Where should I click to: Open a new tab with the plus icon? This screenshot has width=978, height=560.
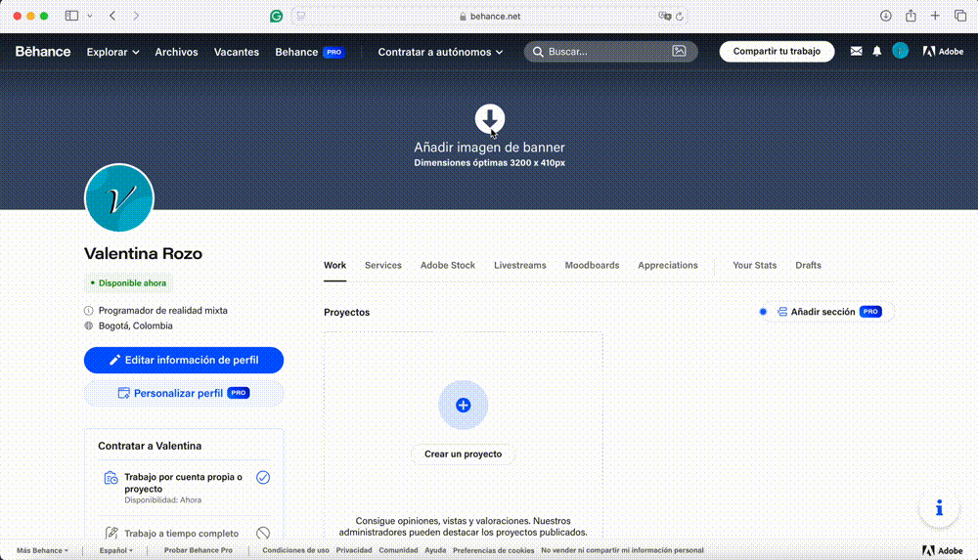tap(935, 16)
